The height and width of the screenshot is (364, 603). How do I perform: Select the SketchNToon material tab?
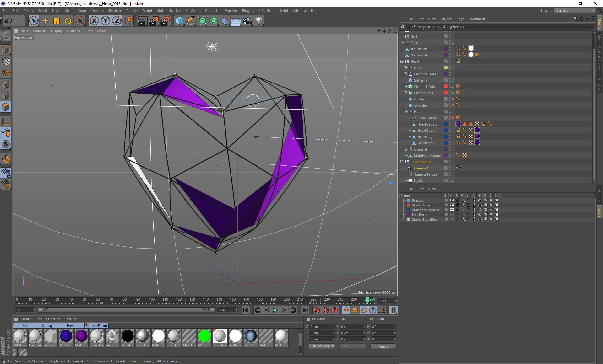point(96,326)
